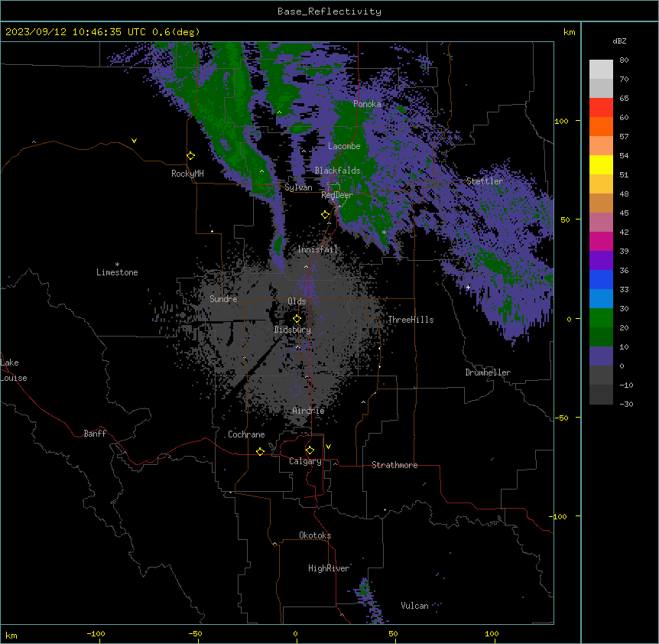Select the Didsbury city label
This screenshot has width=659, height=644.
pos(293,330)
